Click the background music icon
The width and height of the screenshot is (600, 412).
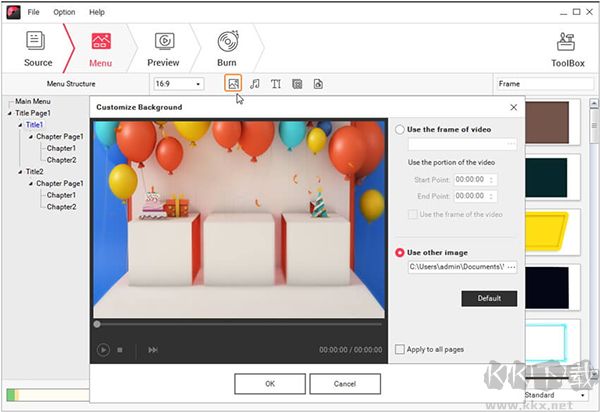tap(254, 84)
